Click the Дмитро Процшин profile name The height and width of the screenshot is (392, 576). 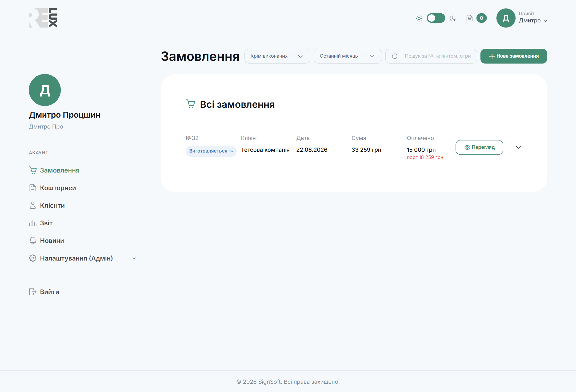65,115
